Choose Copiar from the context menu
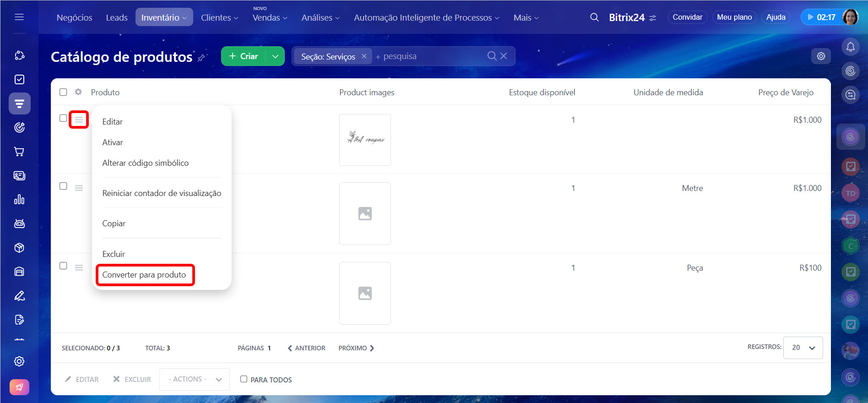This screenshot has width=868, height=403. pos(114,223)
